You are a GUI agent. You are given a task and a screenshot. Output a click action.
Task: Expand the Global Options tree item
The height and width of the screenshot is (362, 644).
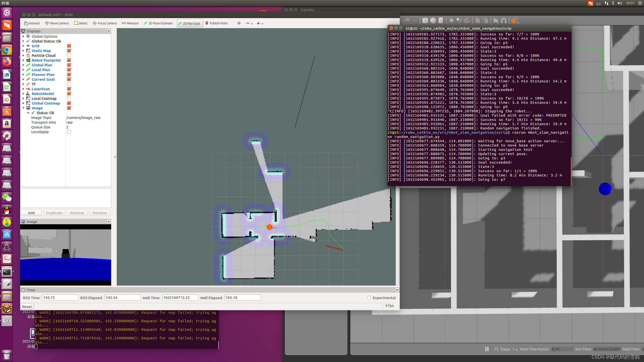pyautogui.click(x=23, y=36)
